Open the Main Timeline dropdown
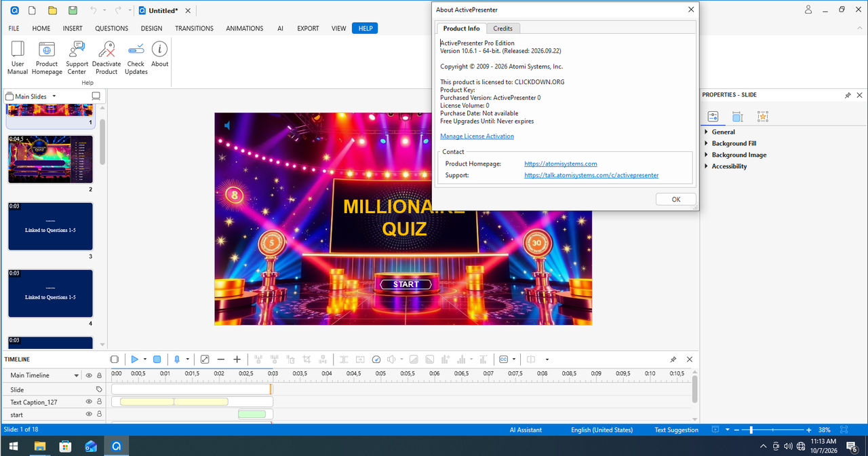The width and height of the screenshot is (868, 456). [x=76, y=375]
